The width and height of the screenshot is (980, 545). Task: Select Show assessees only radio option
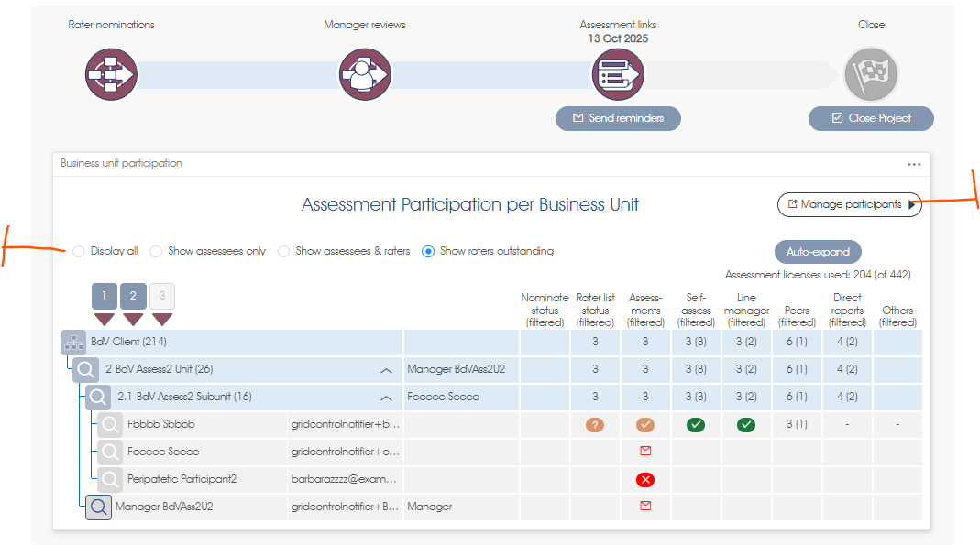(x=156, y=251)
